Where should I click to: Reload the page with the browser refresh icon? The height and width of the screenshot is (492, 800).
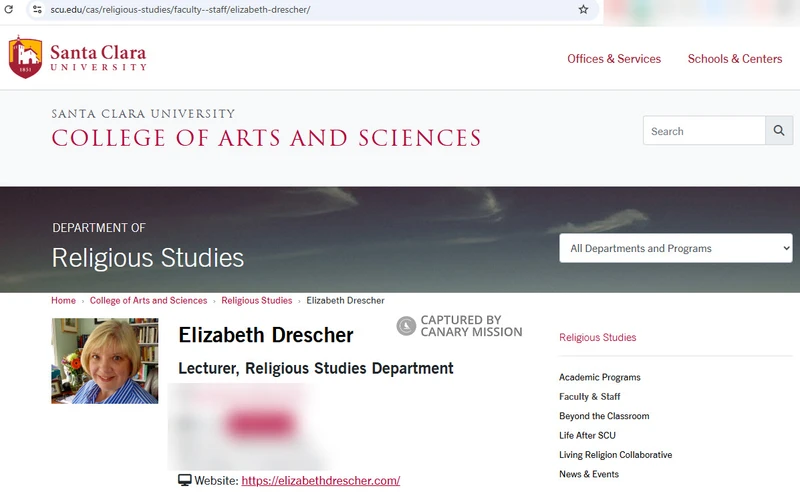(9, 9)
